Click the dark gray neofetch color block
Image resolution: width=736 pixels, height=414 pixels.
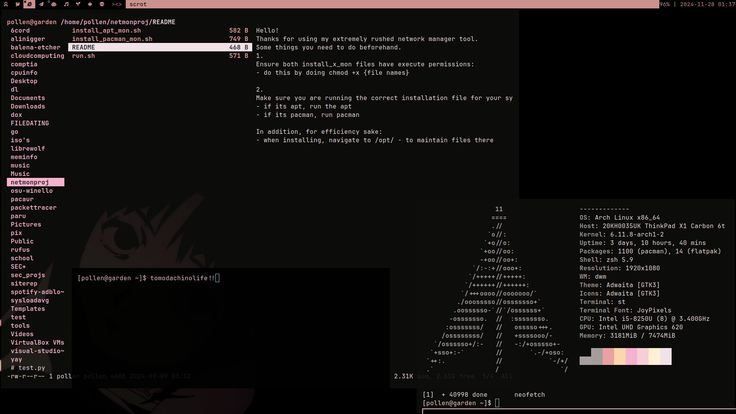597,356
